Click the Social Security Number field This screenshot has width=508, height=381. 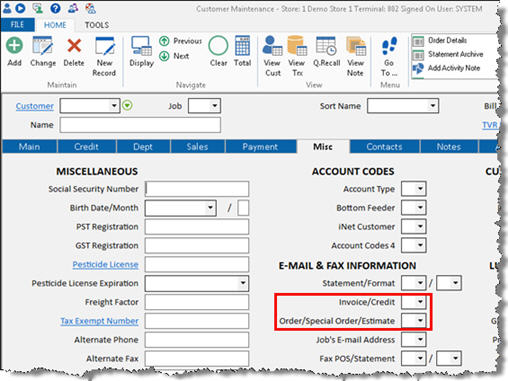tap(197, 189)
